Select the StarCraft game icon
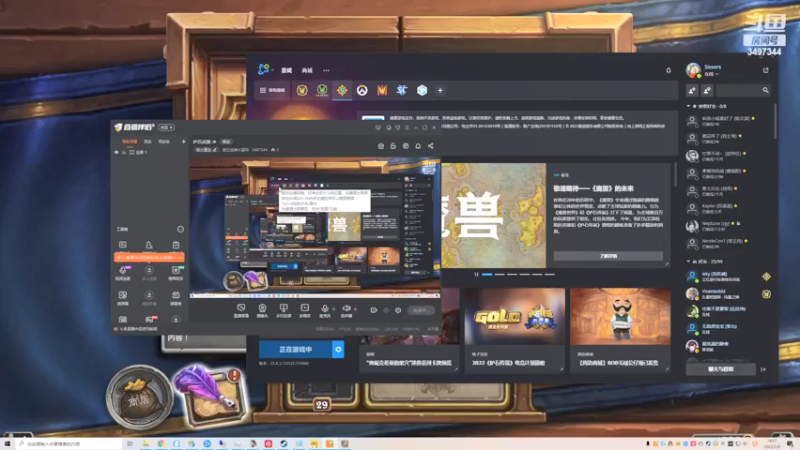 point(402,90)
